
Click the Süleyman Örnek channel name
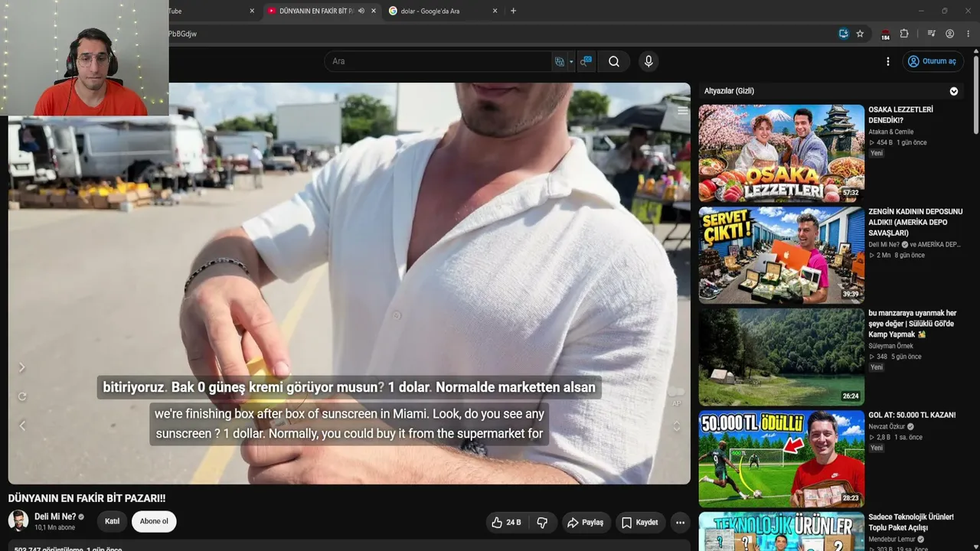890,346
